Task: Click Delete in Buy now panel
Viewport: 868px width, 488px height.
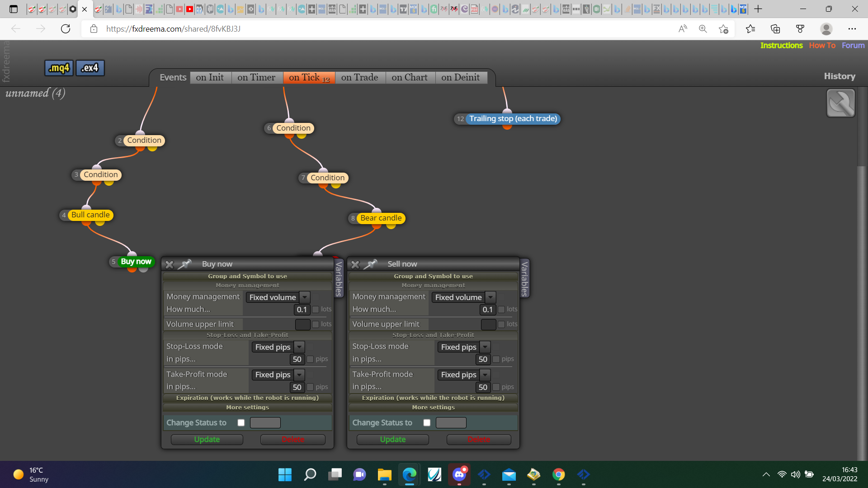Action: click(x=292, y=440)
